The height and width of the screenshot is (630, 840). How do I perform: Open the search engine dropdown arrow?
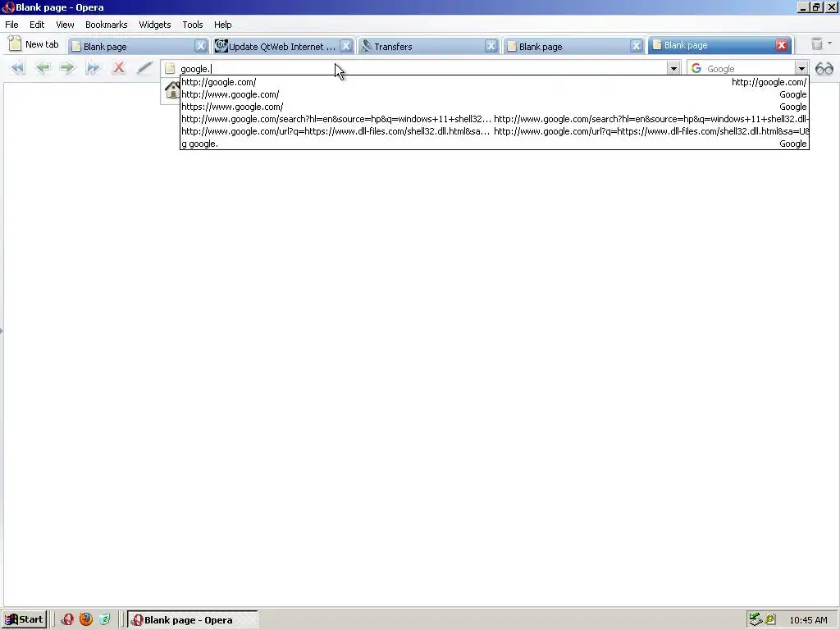[x=801, y=69]
